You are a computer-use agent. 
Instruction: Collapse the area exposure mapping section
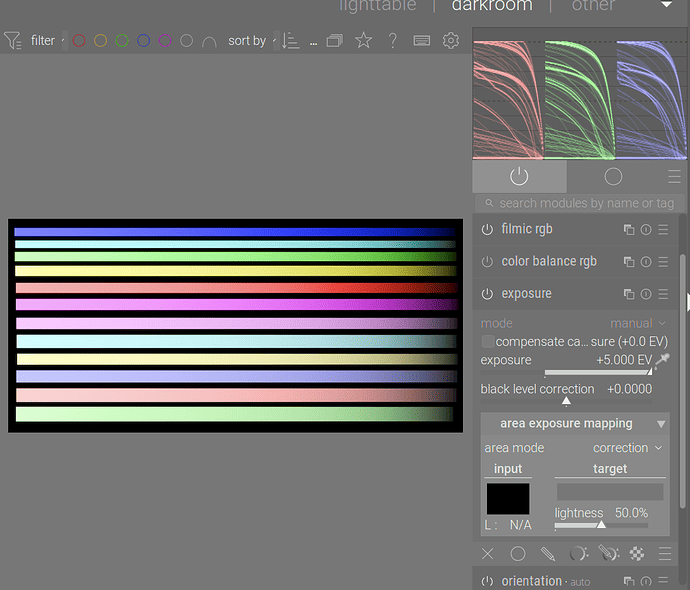660,424
